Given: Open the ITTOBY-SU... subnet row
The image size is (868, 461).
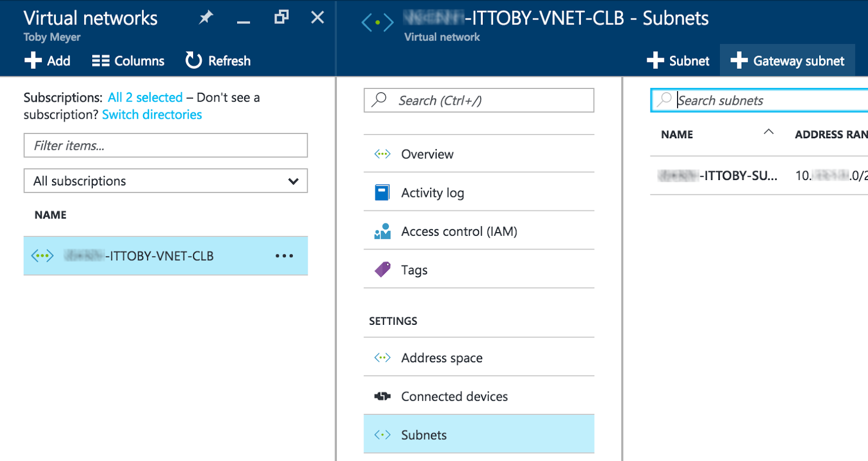Looking at the screenshot, I should point(759,176).
